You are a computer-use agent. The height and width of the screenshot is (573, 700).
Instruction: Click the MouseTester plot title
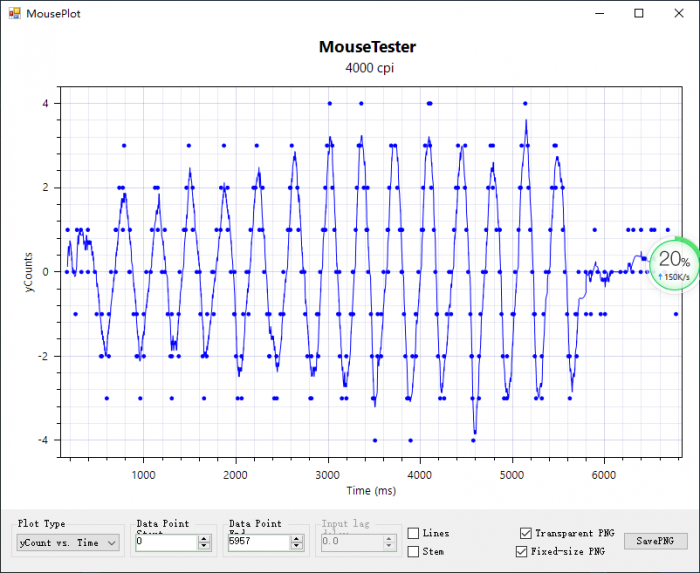tap(367, 47)
